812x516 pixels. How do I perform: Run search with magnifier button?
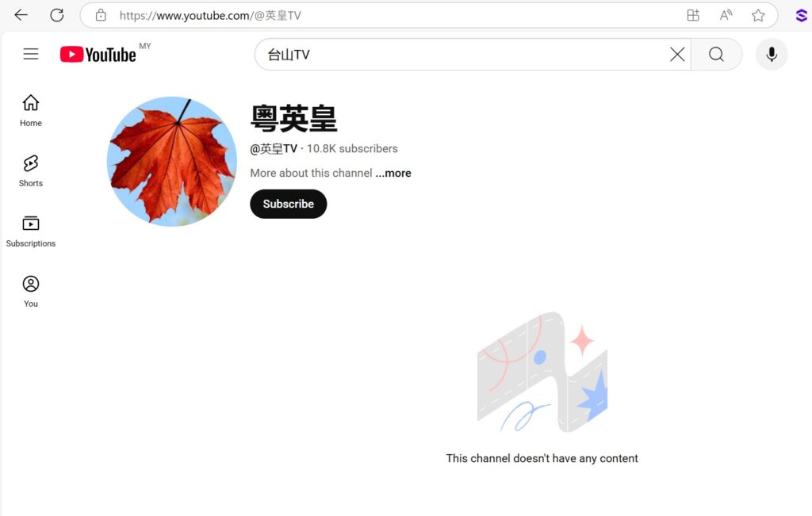716,55
